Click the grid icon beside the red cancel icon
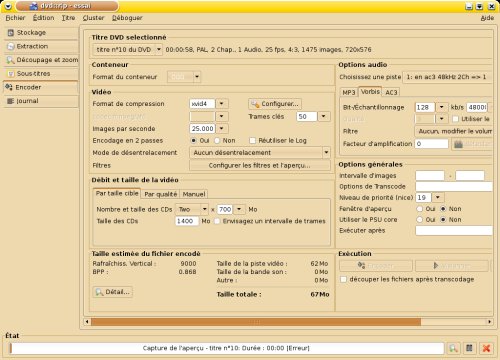500x360 pixels. click(x=469, y=348)
